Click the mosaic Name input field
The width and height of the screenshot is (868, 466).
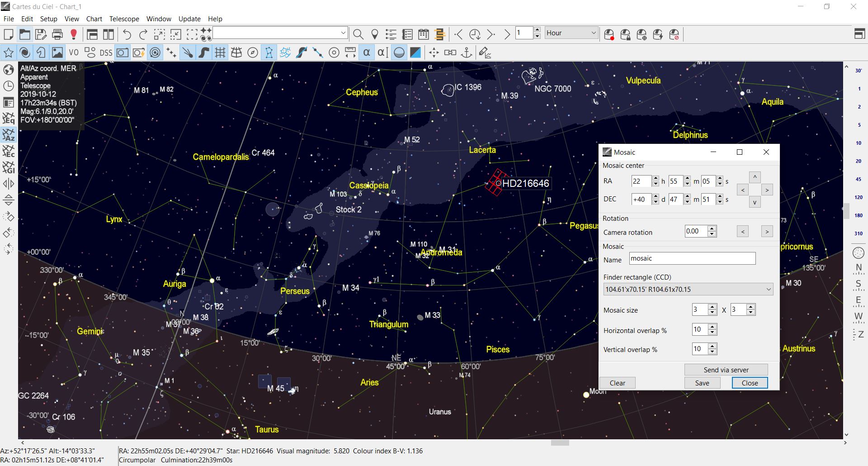[692, 259]
